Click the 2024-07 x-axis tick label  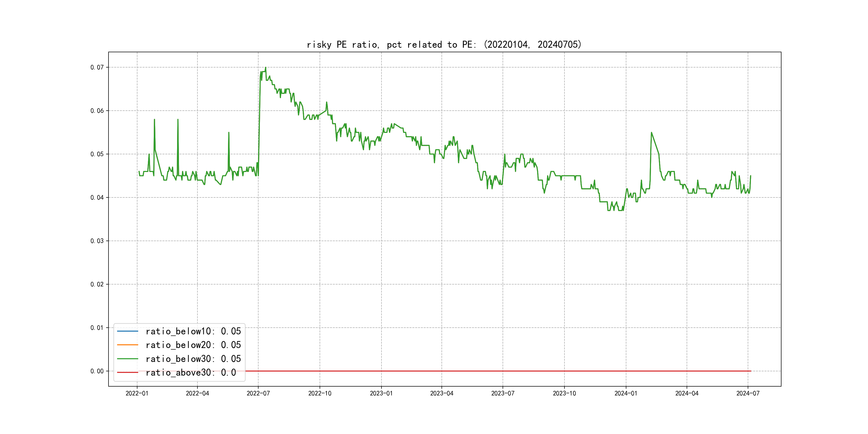coord(748,393)
